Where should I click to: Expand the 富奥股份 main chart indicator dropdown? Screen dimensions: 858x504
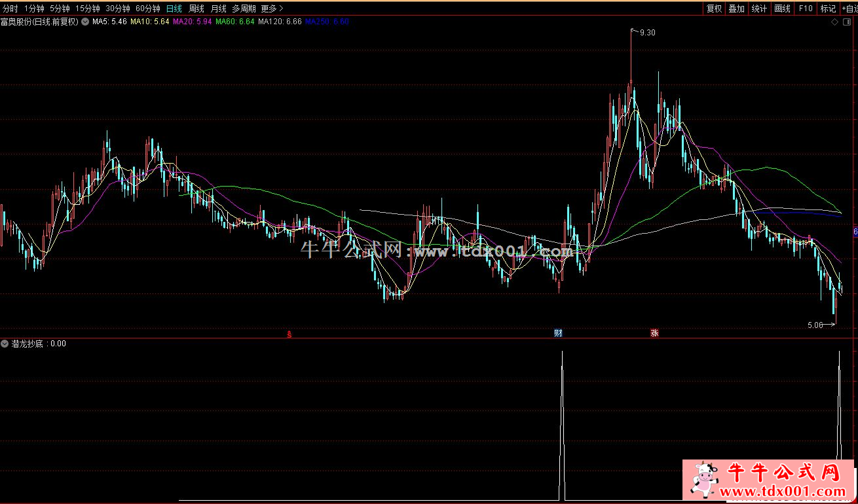pyautogui.click(x=85, y=22)
